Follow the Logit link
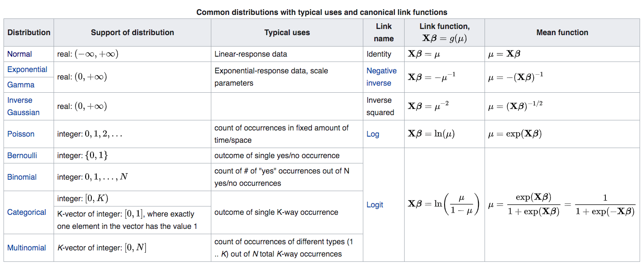644x268 pixels. pyautogui.click(x=375, y=205)
